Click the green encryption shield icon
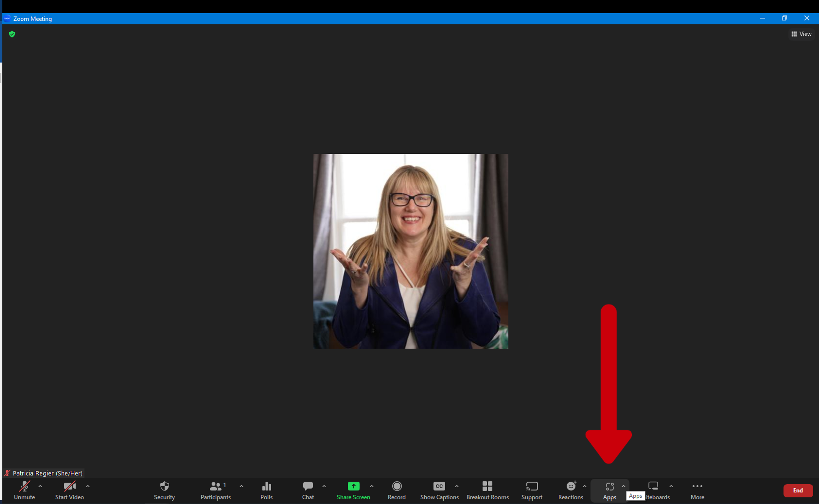This screenshot has width=819, height=504. 12,34
